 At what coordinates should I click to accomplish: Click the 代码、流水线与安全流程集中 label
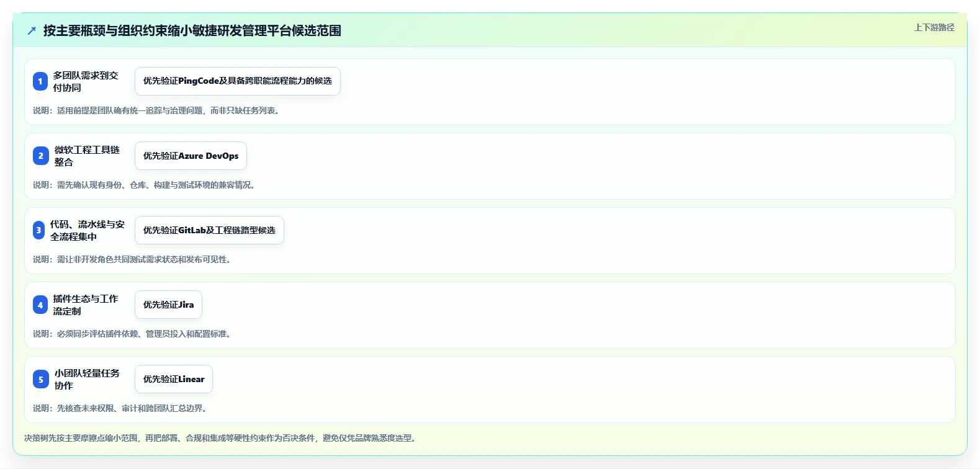click(88, 230)
